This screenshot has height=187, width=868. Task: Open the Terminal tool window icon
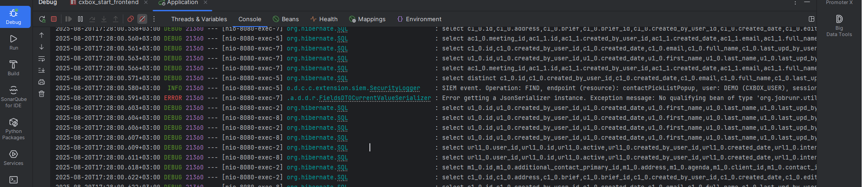(14, 180)
